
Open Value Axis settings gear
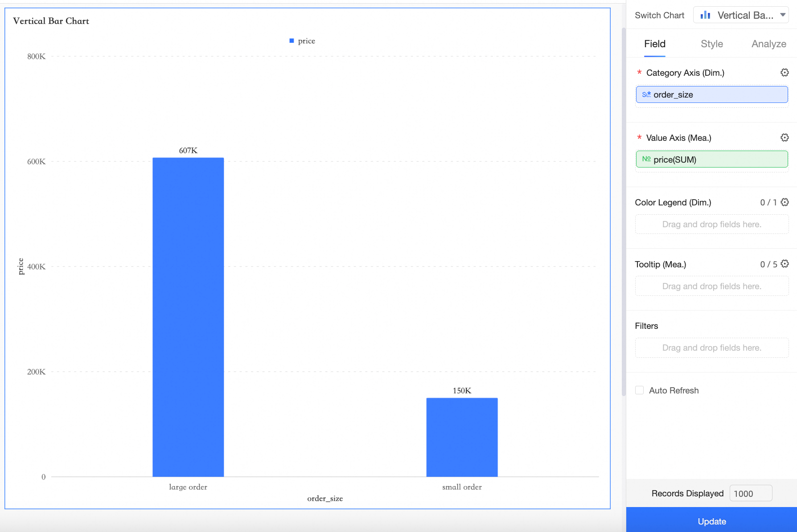coord(785,138)
